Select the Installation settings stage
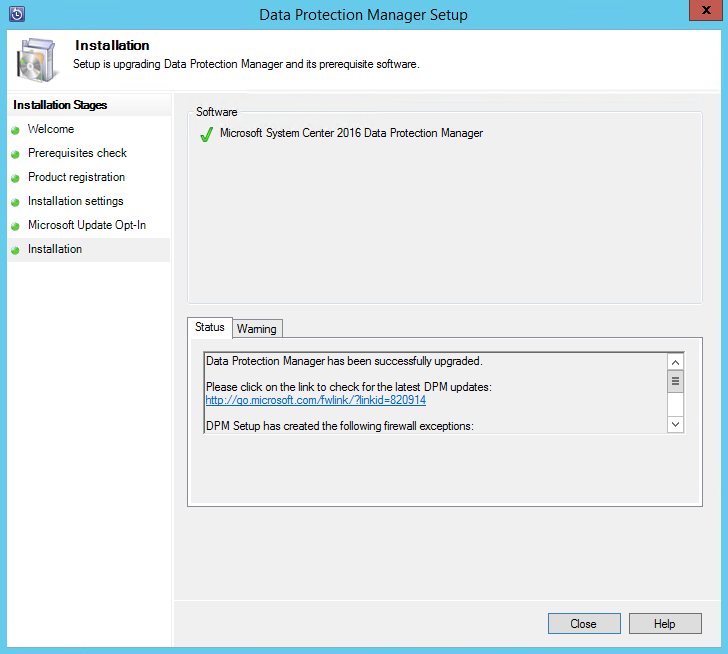Viewport: 728px width, 654px height. [75, 201]
